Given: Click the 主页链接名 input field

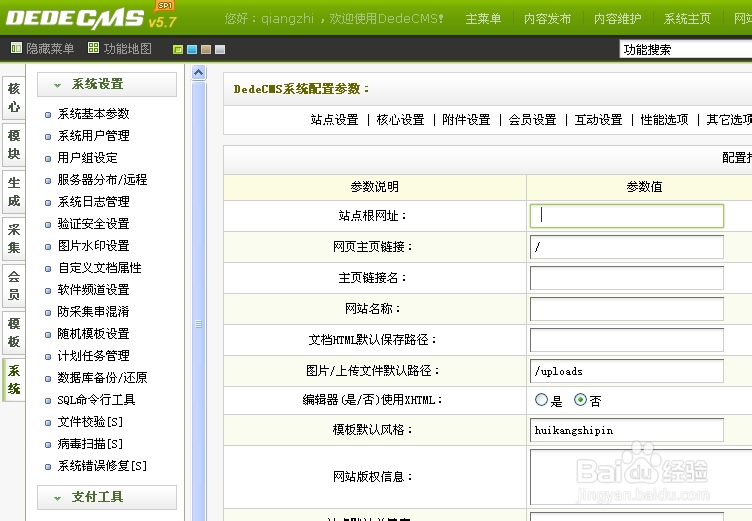Looking at the screenshot, I should (627, 278).
